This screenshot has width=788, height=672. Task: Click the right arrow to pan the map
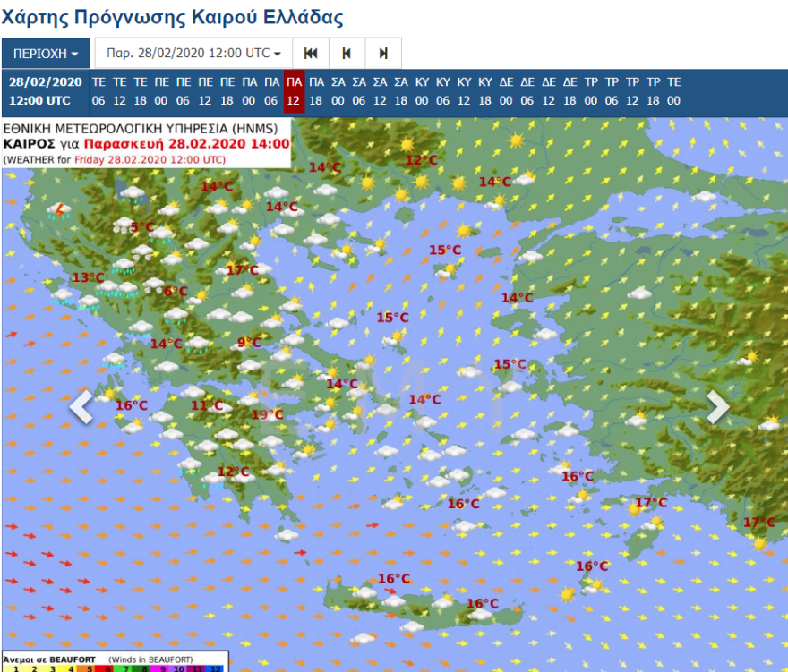717,406
